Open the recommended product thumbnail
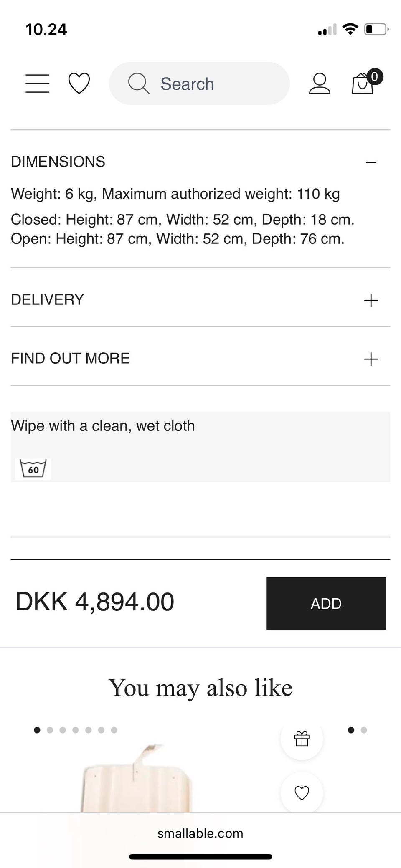401x868 pixels. click(x=136, y=779)
